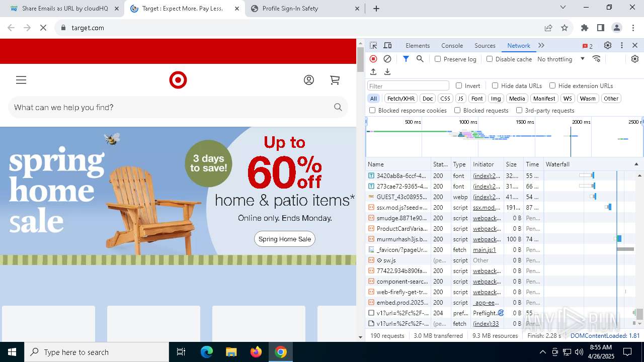This screenshot has width=644, height=362.
Task: Stop loading the page
Action: pyautogui.click(x=43, y=28)
